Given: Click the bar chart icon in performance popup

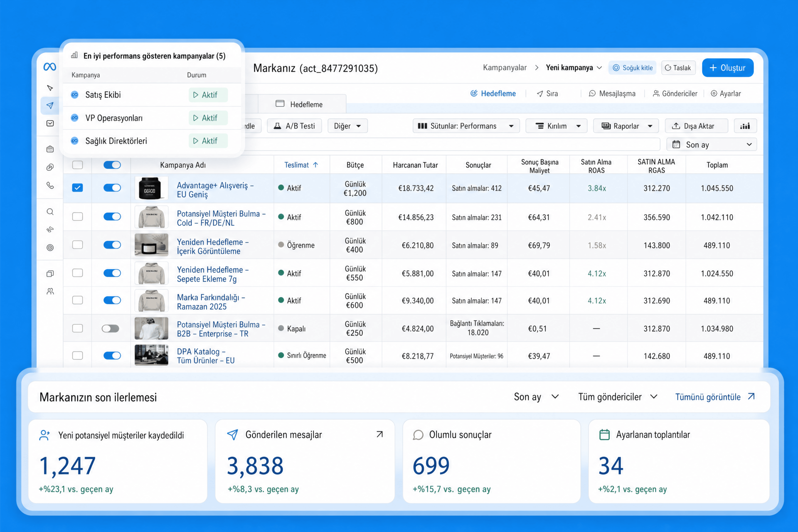Looking at the screenshot, I should pyautogui.click(x=74, y=55).
